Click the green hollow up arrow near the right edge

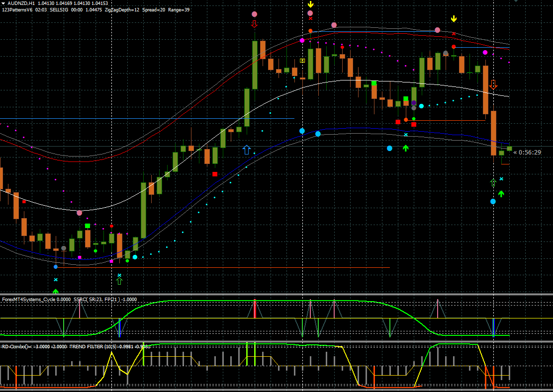pyautogui.click(x=493, y=182)
